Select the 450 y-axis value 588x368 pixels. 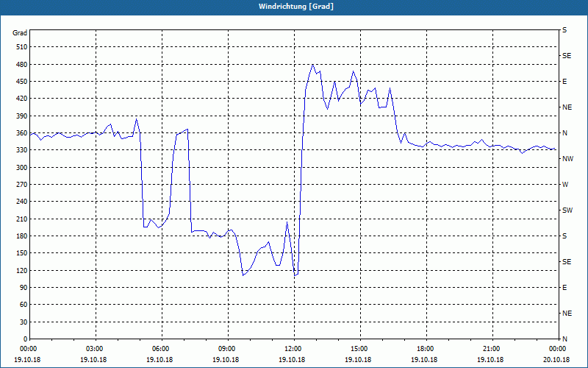[x=22, y=82]
